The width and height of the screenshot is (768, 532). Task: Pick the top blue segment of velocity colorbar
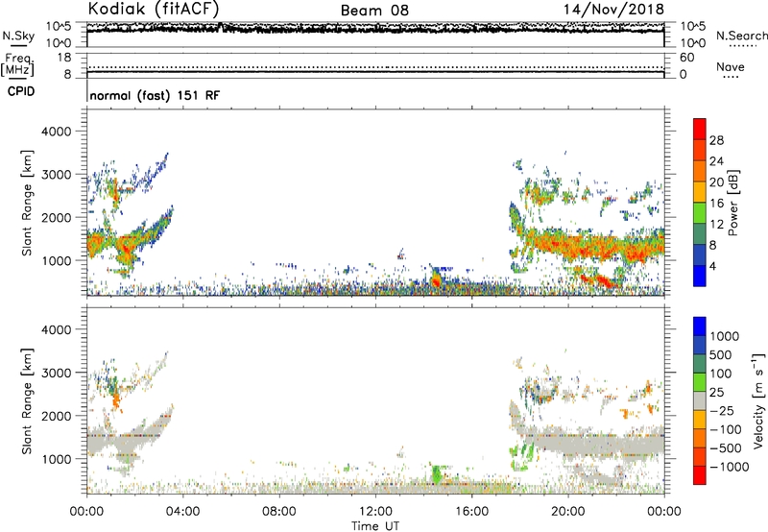pyautogui.click(x=700, y=326)
